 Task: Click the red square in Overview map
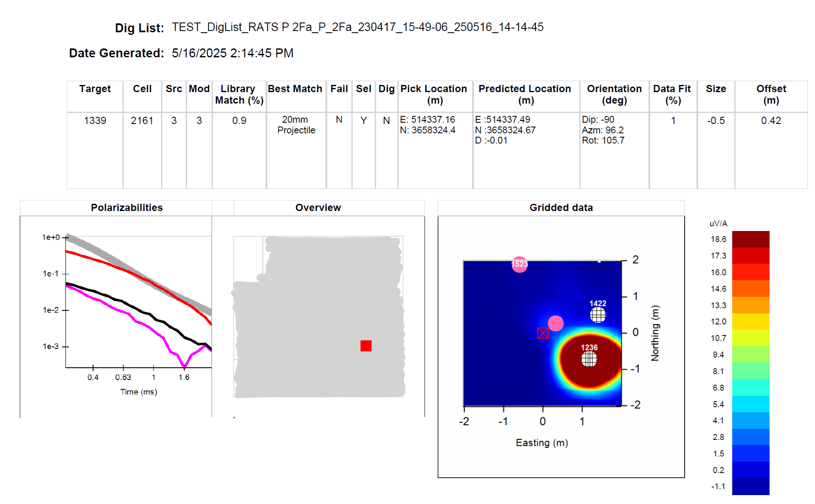point(366,346)
